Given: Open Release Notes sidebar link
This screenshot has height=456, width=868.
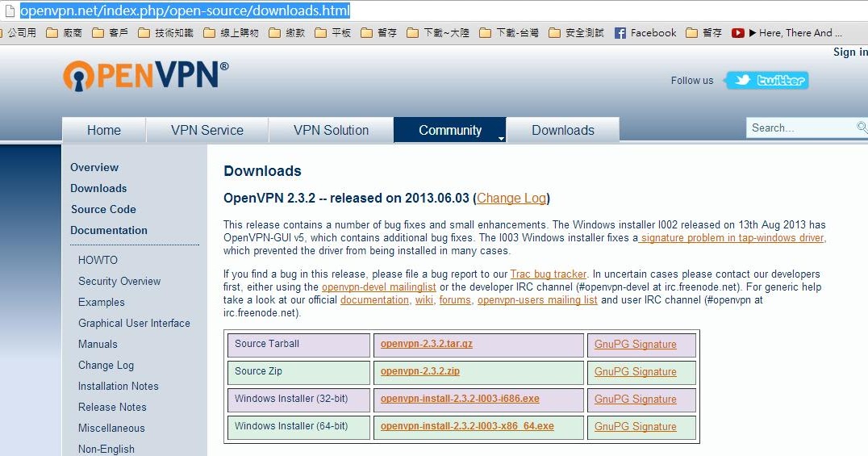Looking at the screenshot, I should click(112, 408).
